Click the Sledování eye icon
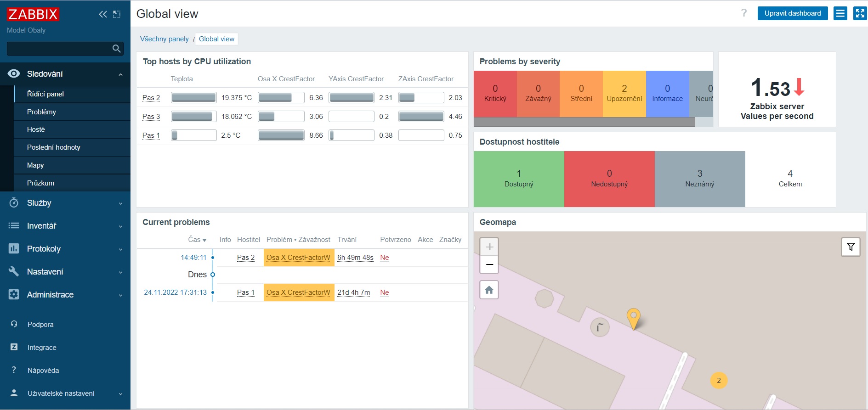 tap(14, 73)
